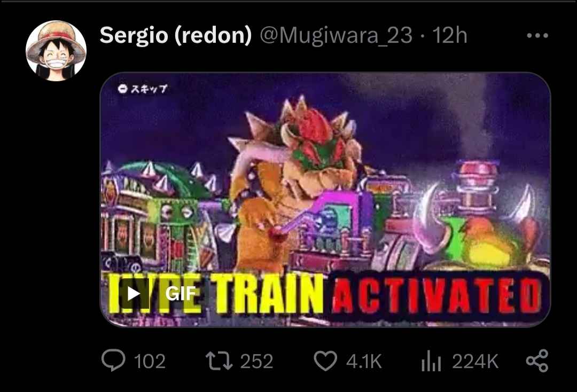The height and width of the screenshot is (392, 577).
Task: Click the GIF label badge
Action: 181,293
